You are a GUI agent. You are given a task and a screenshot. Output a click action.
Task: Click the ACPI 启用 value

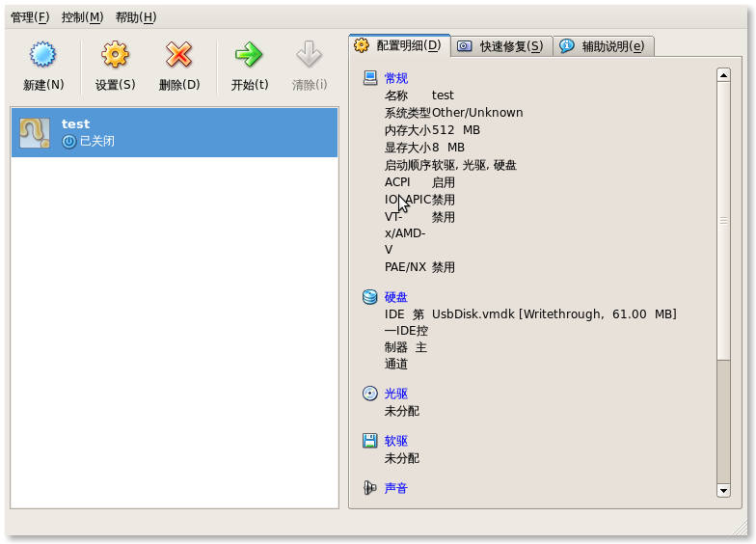[444, 182]
